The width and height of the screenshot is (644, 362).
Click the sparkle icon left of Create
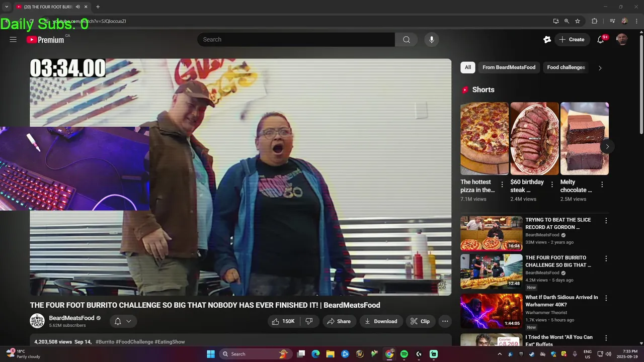[547, 40]
